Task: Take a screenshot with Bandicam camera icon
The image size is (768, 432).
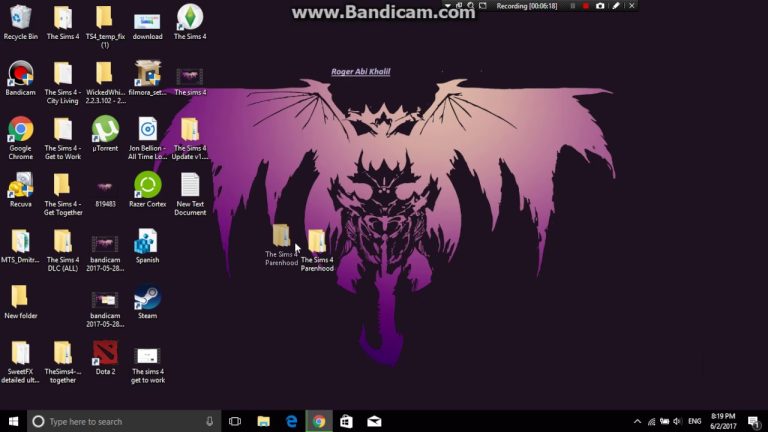Action: point(600,6)
